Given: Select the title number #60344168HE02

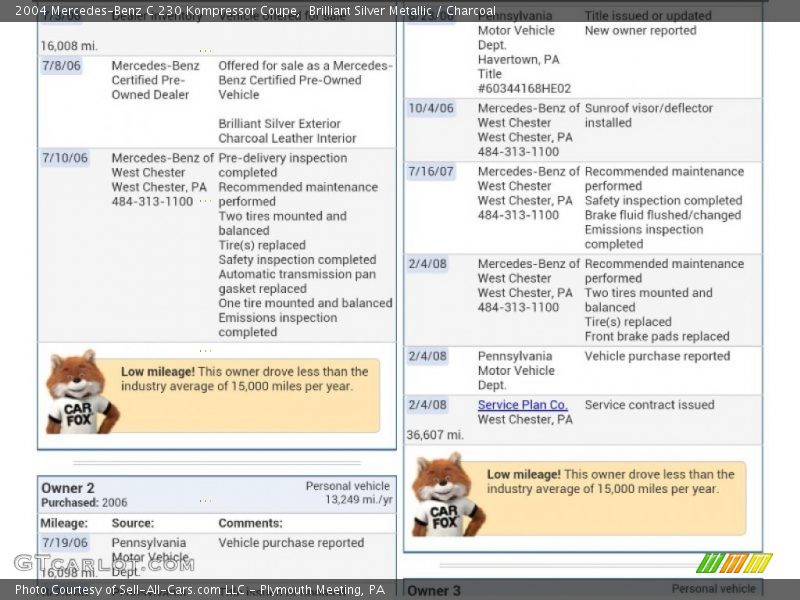Looking at the screenshot, I should click(524, 88).
